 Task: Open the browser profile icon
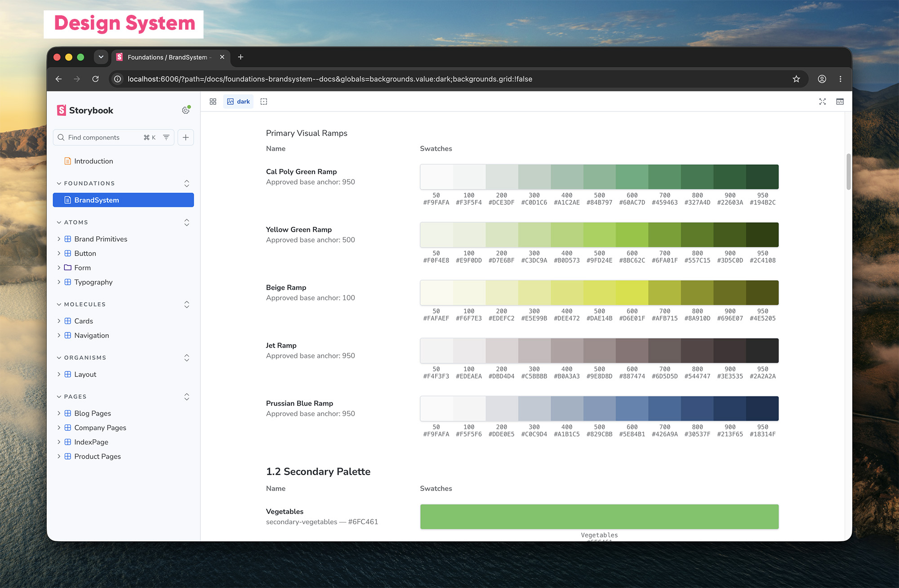pyautogui.click(x=822, y=79)
